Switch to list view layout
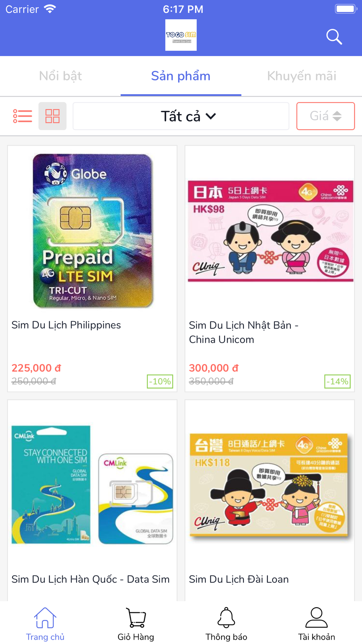Viewport: 362px width, 644px height. (x=22, y=116)
